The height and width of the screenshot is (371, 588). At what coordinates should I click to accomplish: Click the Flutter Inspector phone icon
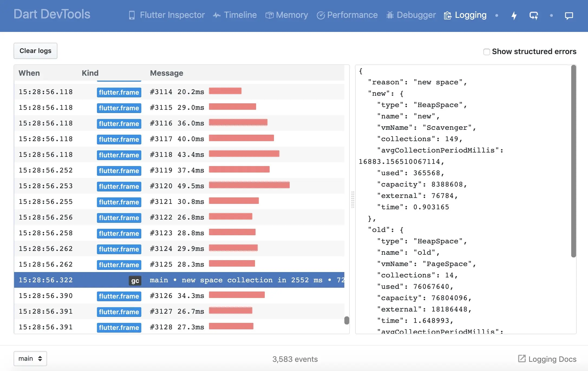[x=132, y=15]
